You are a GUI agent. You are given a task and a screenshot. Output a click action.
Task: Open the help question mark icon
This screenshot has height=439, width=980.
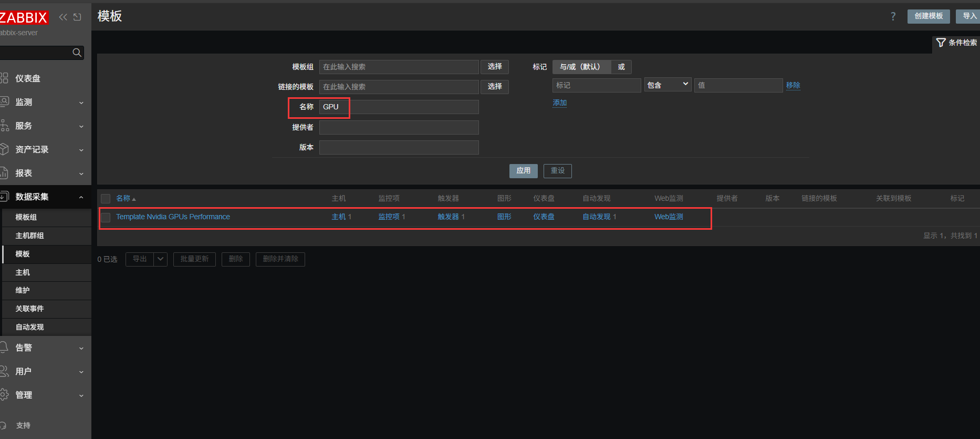893,16
